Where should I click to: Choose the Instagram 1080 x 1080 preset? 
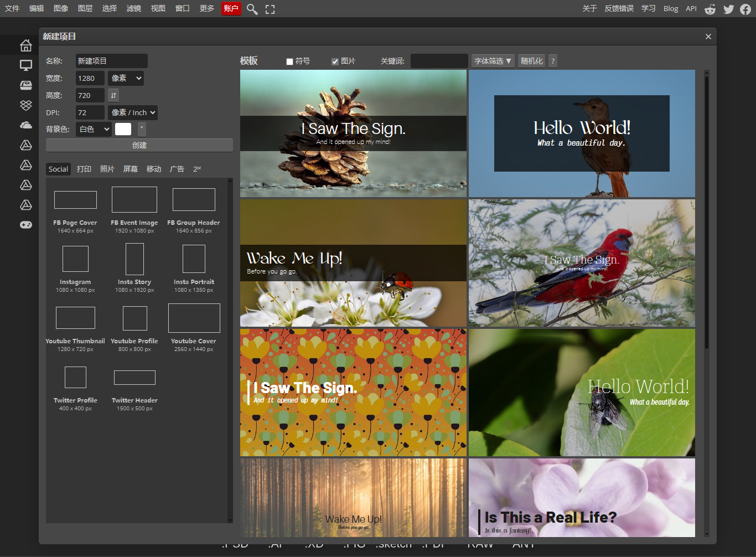point(75,270)
